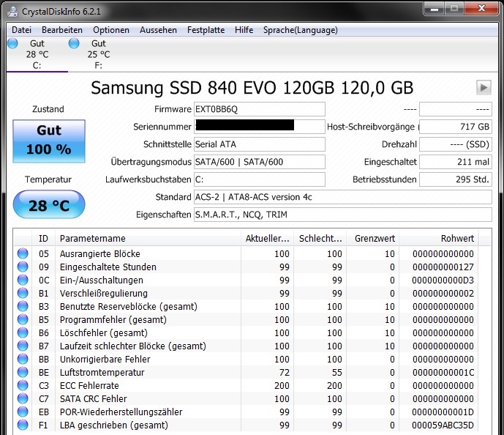Click the Firmware field EXT0BB6Q
This screenshot has height=435, width=504.
(260, 109)
